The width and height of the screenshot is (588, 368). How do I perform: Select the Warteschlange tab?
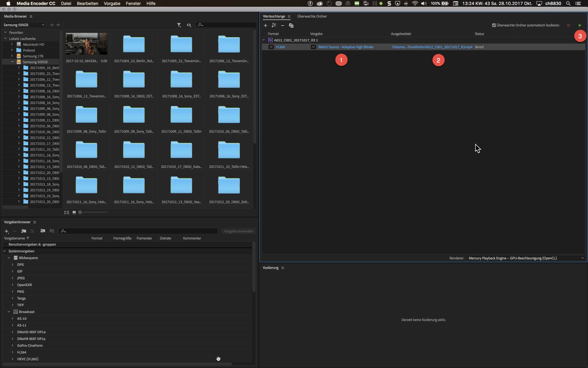[x=274, y=16]
